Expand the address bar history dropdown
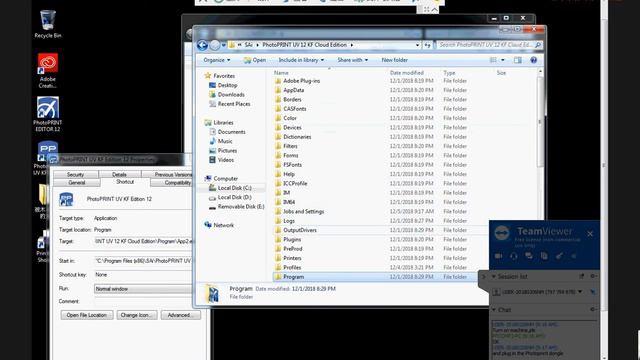The image size is (640, 360). pos(417,45)
